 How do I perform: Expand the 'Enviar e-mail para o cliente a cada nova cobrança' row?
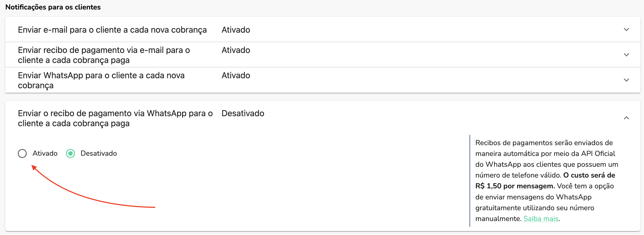coord(626,30)
